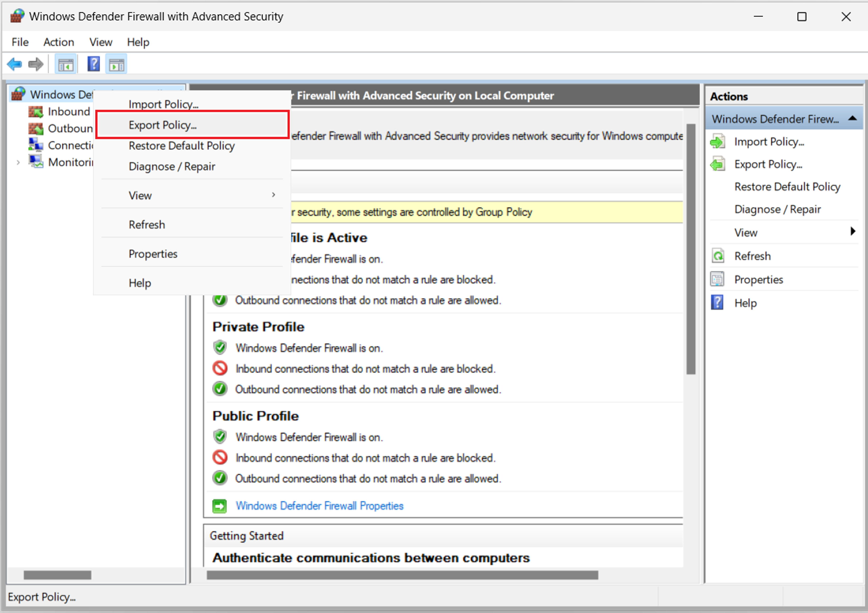Click Import Policy text in the Actions pane

click(769, 142)
